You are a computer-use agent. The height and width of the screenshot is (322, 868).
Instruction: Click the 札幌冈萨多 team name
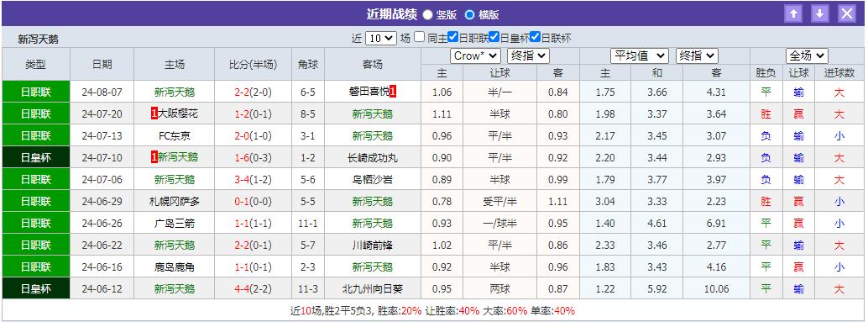click(175, 201)
